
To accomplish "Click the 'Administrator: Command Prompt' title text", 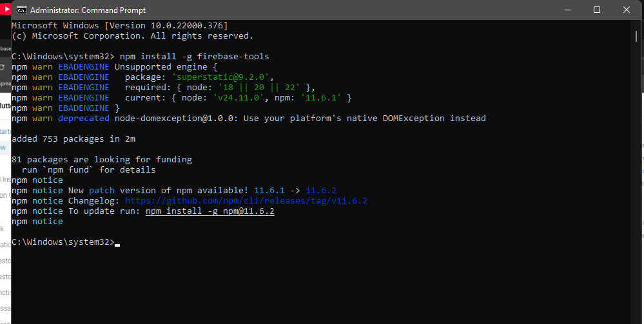I will pos(88,10).
